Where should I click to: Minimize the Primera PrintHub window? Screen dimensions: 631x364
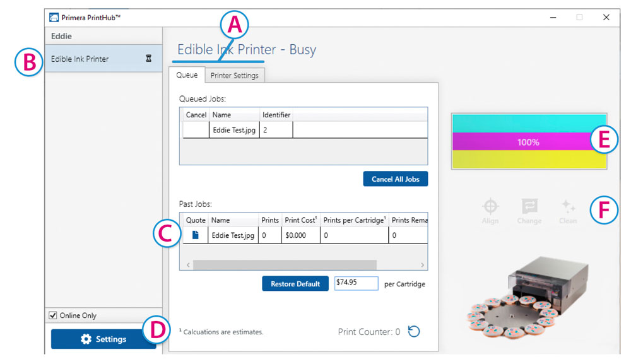[x=553, y=17]
